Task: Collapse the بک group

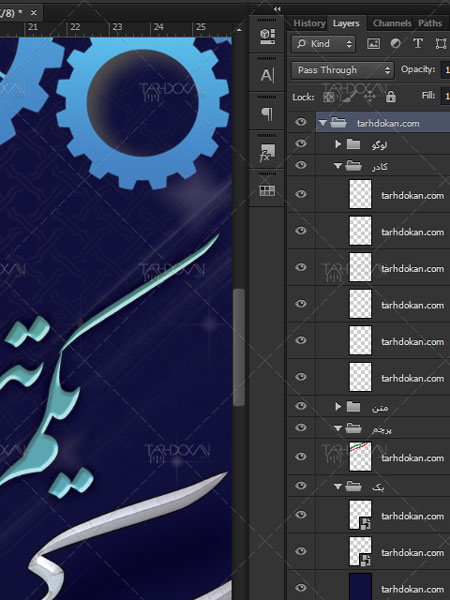Action: (338, 487)
